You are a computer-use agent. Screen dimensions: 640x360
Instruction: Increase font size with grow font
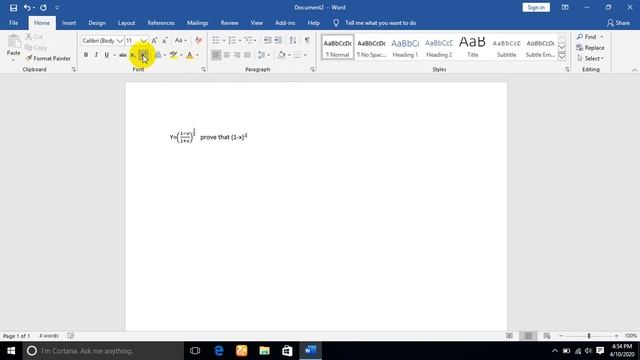[154, 40]
